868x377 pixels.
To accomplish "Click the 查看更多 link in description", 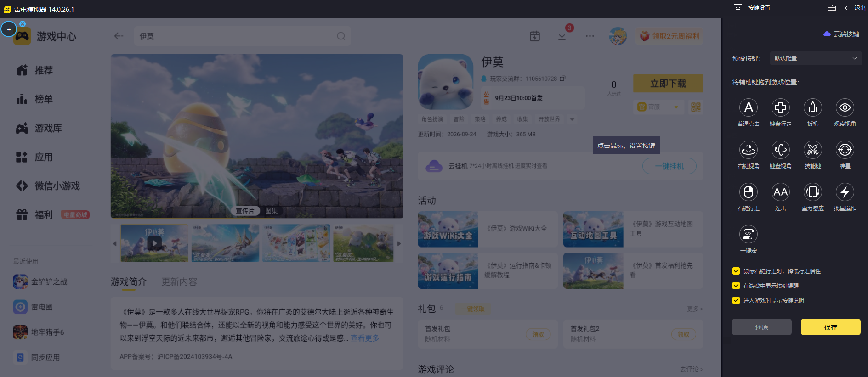I will click(365, 338).
